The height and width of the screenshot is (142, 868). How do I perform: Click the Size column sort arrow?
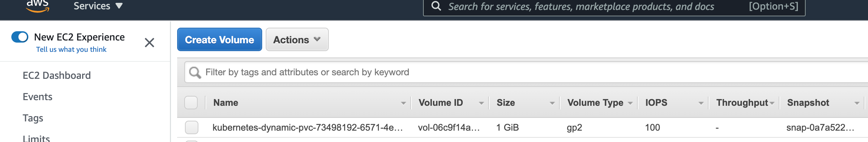tap(552, 103)
